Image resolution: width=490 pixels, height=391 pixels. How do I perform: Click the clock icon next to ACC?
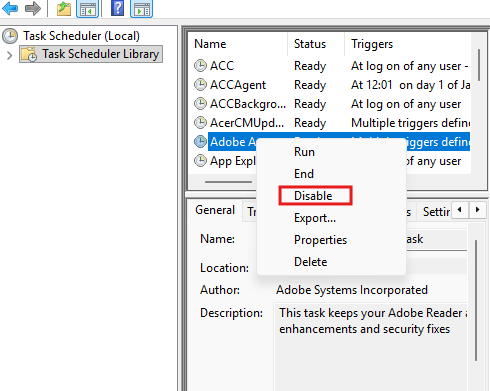[x=200, y=66]
